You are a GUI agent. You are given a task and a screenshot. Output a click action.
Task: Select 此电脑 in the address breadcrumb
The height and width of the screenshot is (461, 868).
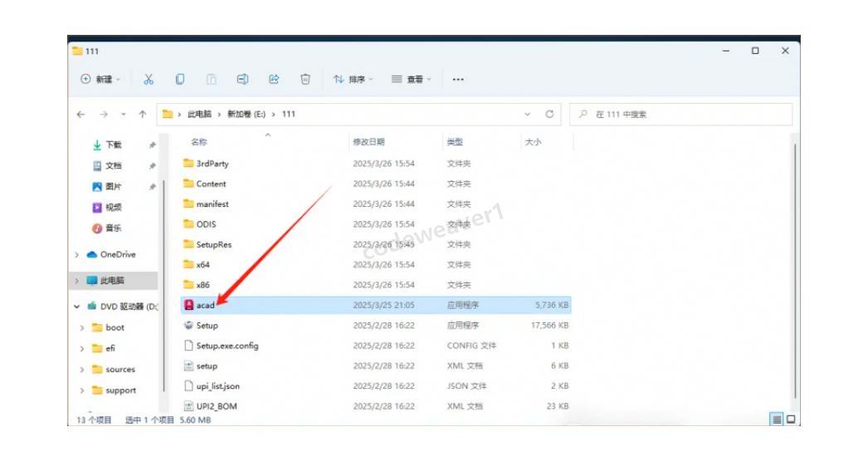pos(199,114)
